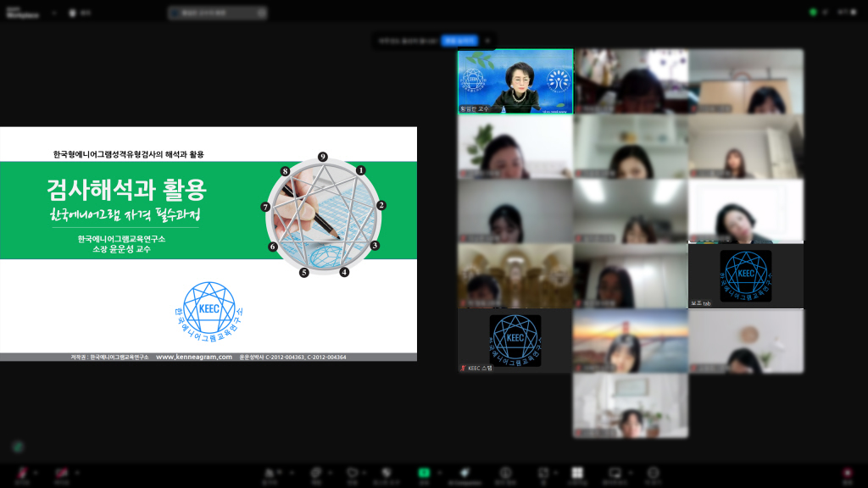Select the participant tile with bridge sunset background

[x=631, y=341]
